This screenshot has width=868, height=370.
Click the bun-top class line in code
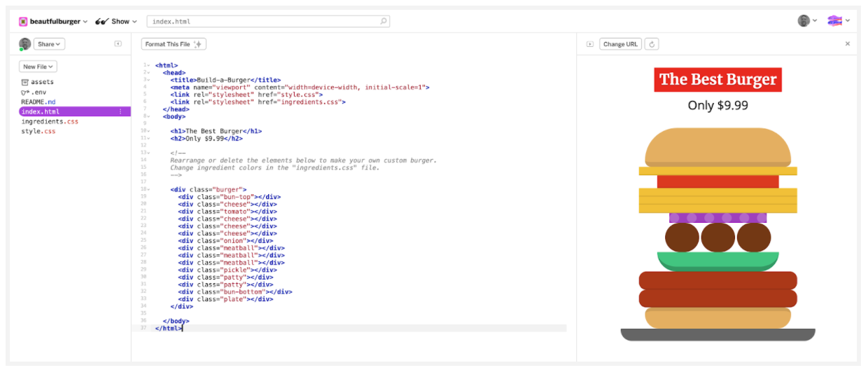click(x=229, y=197)
